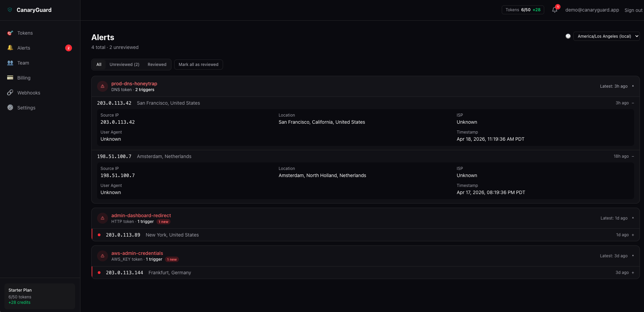Image resolution: width=644 pixels, height=312 pixels.
Task: Open Billing page from sidebar
Action: pos(40,78)
